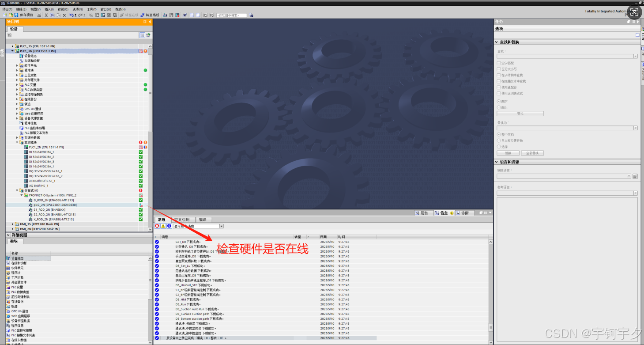Expand the 程序块 folder
Image resolution: width=644 pixels, height=345 pixels.
click(17, 70)
